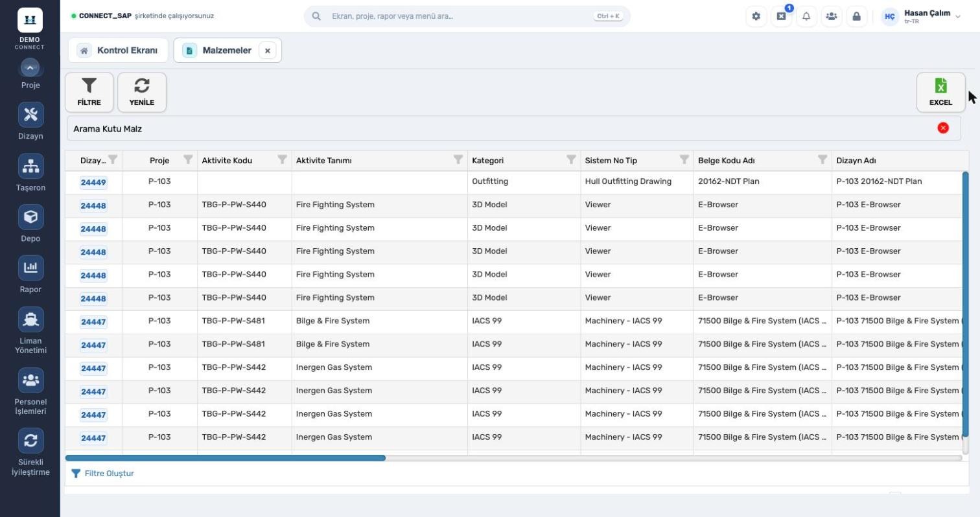Click the global search field
Viewport: 980px width, 517px height.
click(x=467, y=16)
